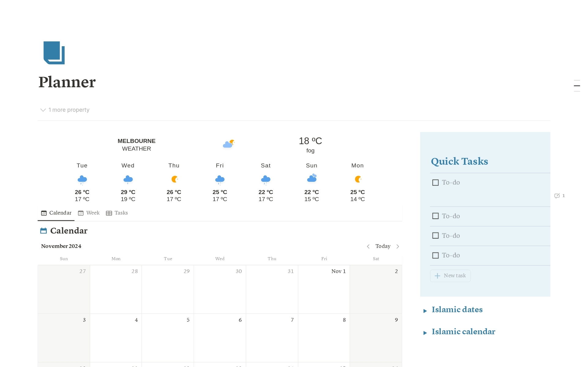Open the page outline bars at right edge

point(577,86)
